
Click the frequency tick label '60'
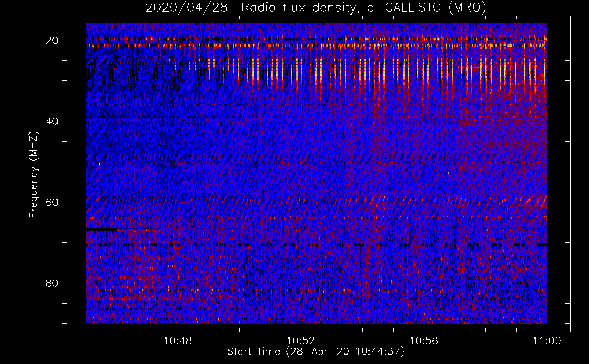[52, 202]
